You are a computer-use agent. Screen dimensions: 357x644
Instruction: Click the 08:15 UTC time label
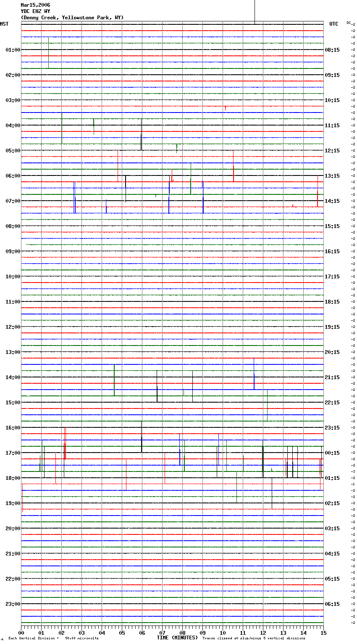click(x=332, y=50)
